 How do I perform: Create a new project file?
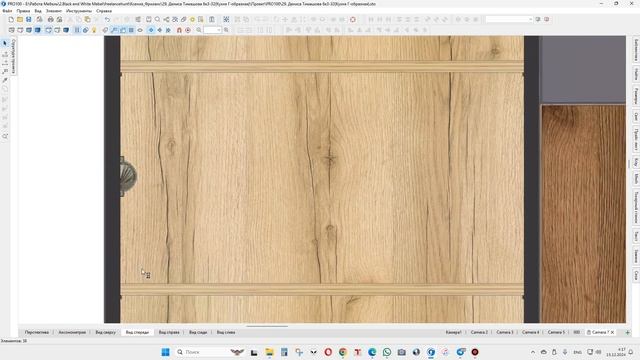click(11, 20)
